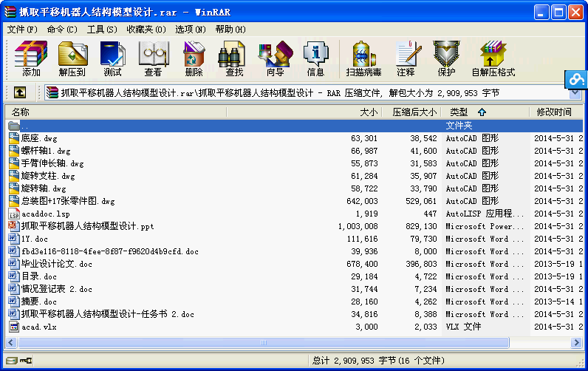Click the 添加 (Add) toolbar icon
The image size is (588, 371).
click(31, 58)
